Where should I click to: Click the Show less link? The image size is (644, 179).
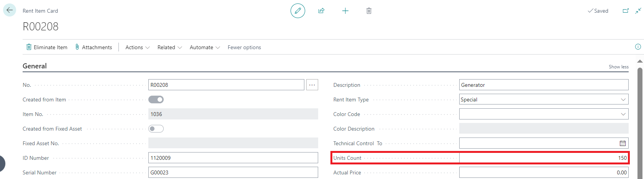click(618, 66)
